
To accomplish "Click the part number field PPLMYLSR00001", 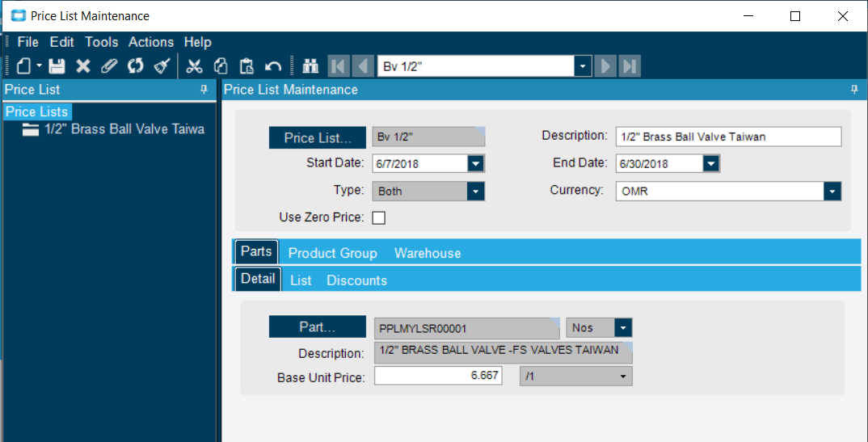I will [466, 328].
